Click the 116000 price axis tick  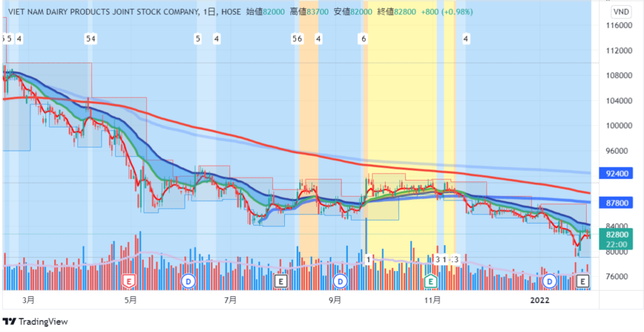[620, 26]
